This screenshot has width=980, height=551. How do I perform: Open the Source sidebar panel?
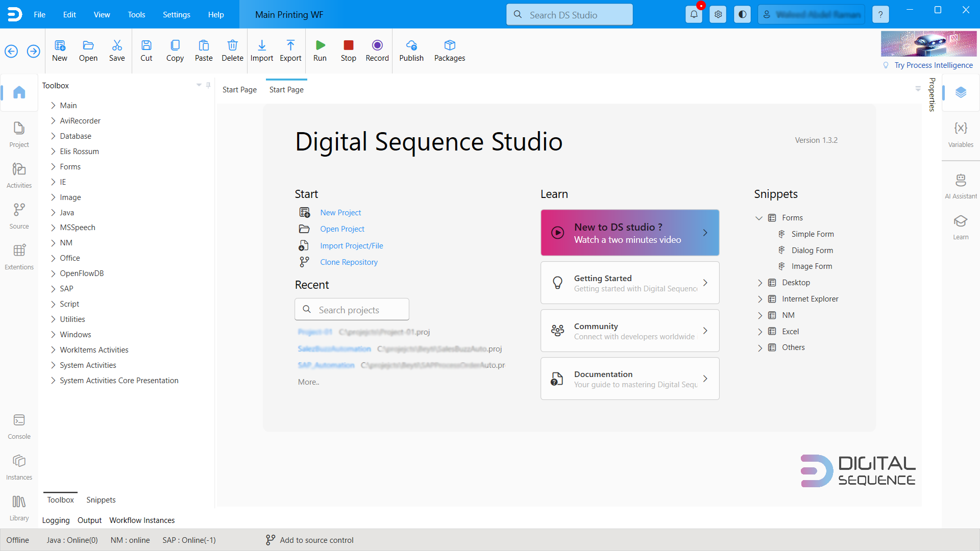(x=19, y=216)
